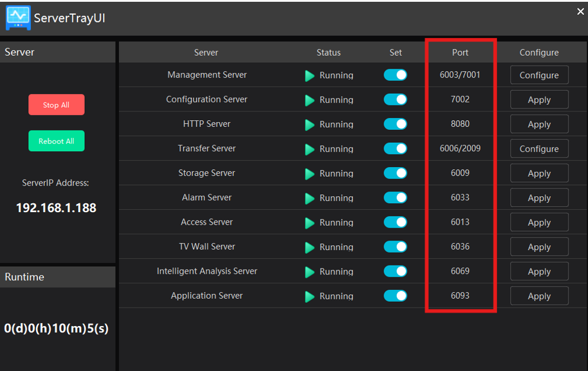Disable the Configuration Server toggle
The width and height of the screenshot is (588, 371).
pyautogui.click(x=395, y=100)
